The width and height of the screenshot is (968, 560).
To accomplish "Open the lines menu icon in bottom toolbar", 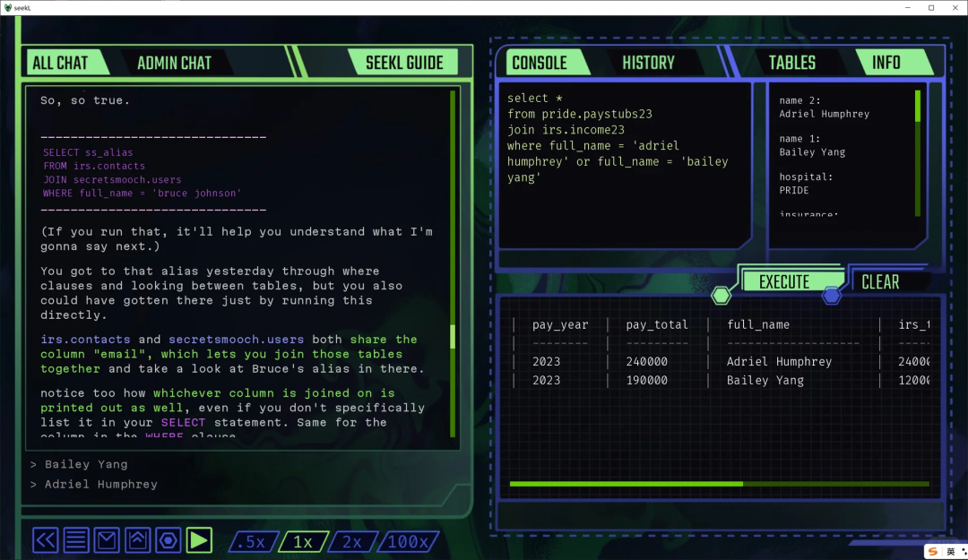I will point(76,541).
